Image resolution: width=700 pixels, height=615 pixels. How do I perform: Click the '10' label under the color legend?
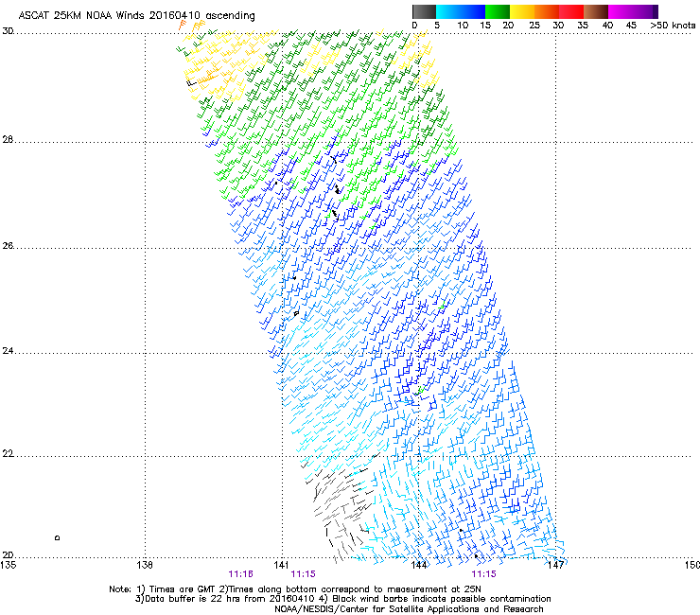tap(463, 26)
